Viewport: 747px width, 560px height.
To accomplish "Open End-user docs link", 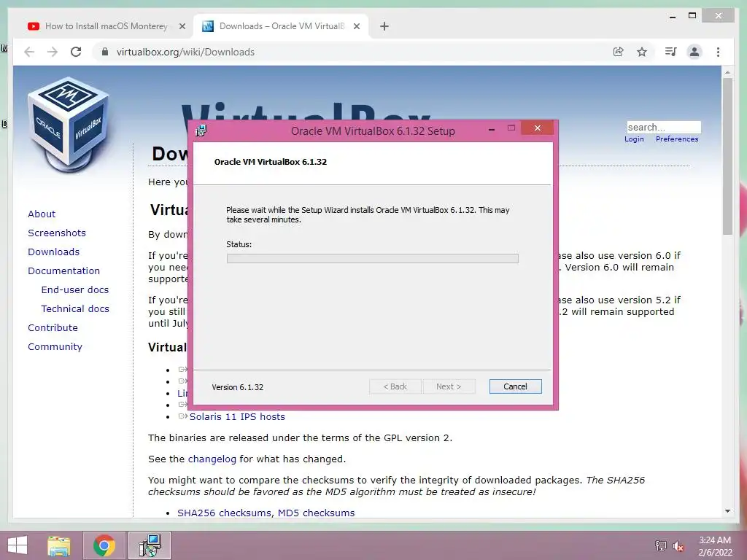I will point(75,290).
